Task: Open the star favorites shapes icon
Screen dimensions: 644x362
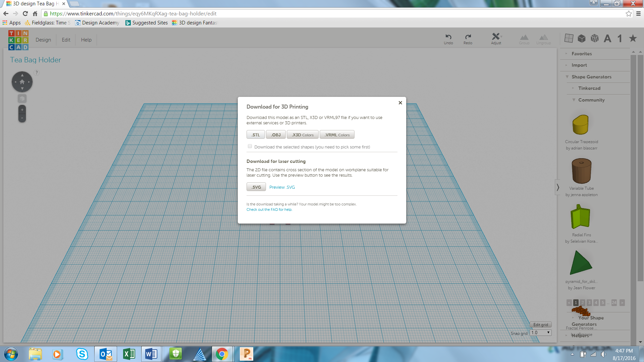Action: [633, 39]
